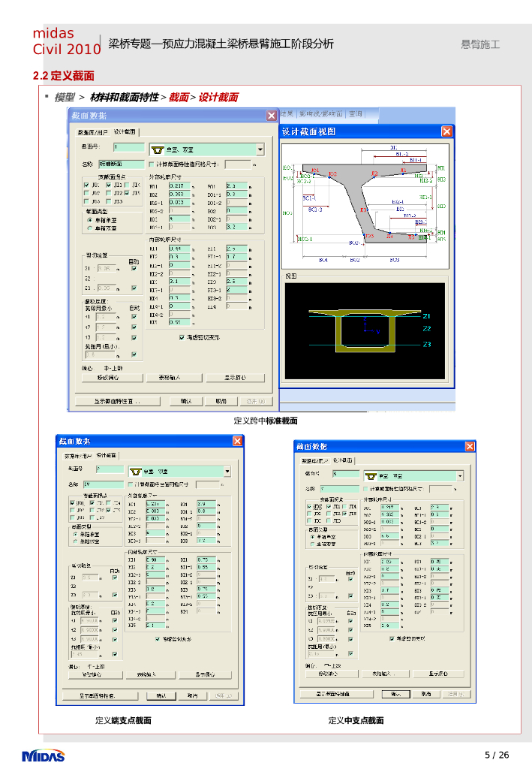Viewport: 532px width, 769px height.
Task: Close the 截面数据 dialog for 中支点截面
Action: point(469,447)
